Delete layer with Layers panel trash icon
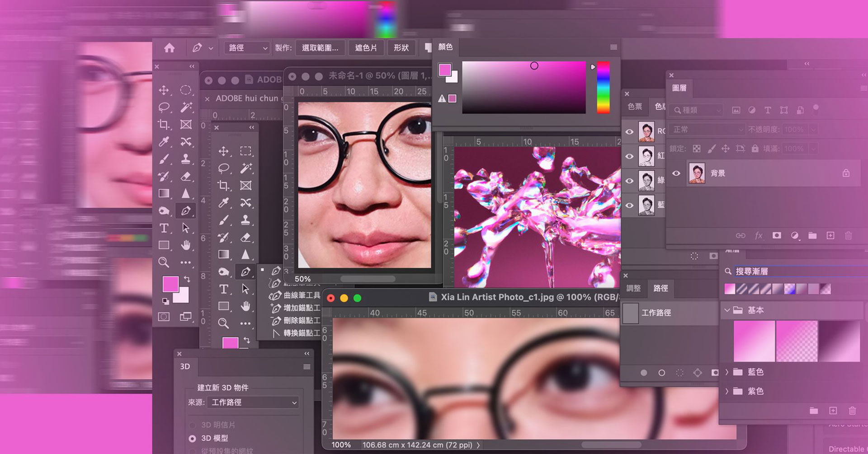The image size is (868, 454). point(849,235)
